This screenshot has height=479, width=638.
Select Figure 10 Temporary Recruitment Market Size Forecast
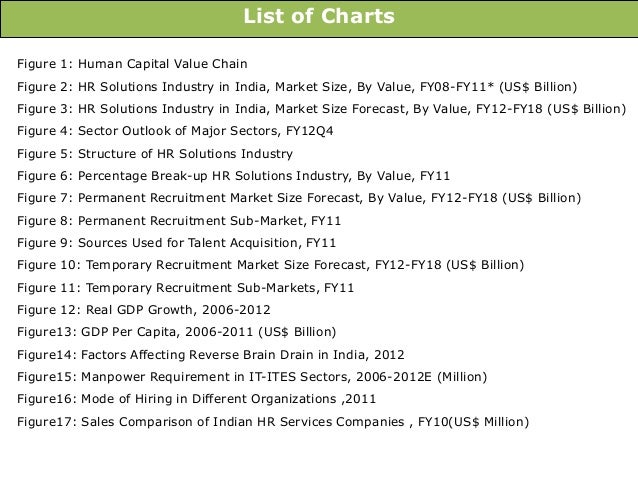coord(271,265)
